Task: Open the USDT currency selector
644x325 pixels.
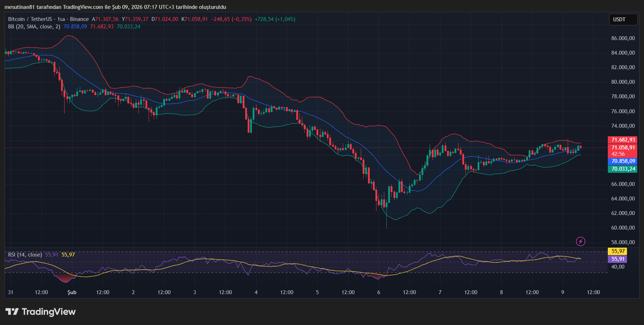Action: (x=623, y=20)
